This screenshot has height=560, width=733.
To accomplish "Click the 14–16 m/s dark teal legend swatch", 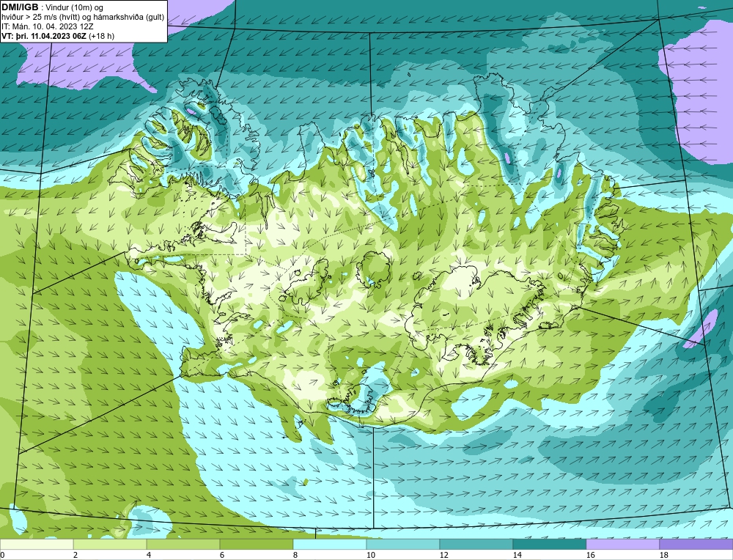I will [x=550, y=544].
